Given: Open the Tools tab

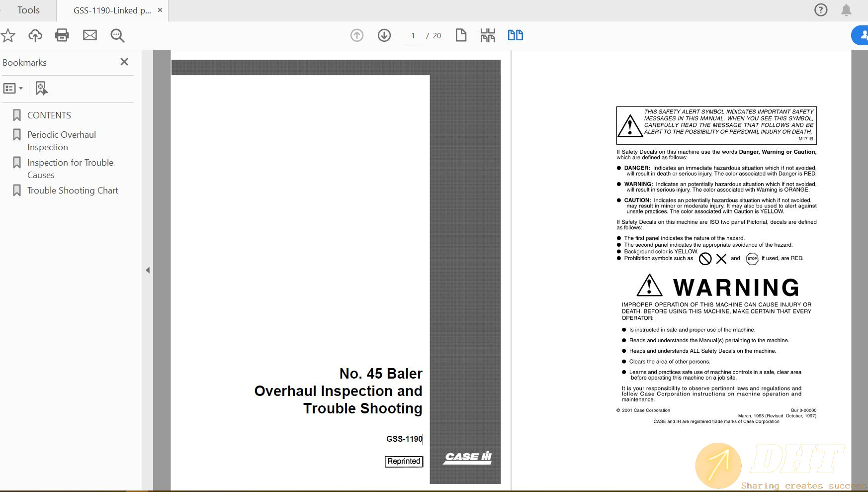Looking at the screenshot, I should (x=28, y=10).
